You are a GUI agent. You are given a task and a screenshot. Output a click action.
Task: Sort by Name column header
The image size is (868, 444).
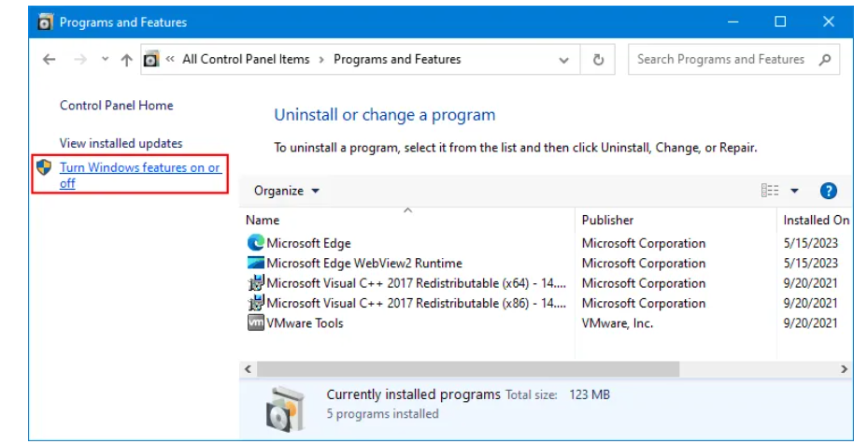[x=263, y=220]
